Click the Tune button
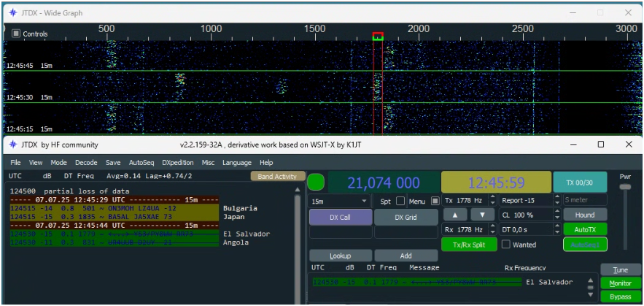Image resolution: width=644 pixels, height=306 pixels. coord(620,270)
